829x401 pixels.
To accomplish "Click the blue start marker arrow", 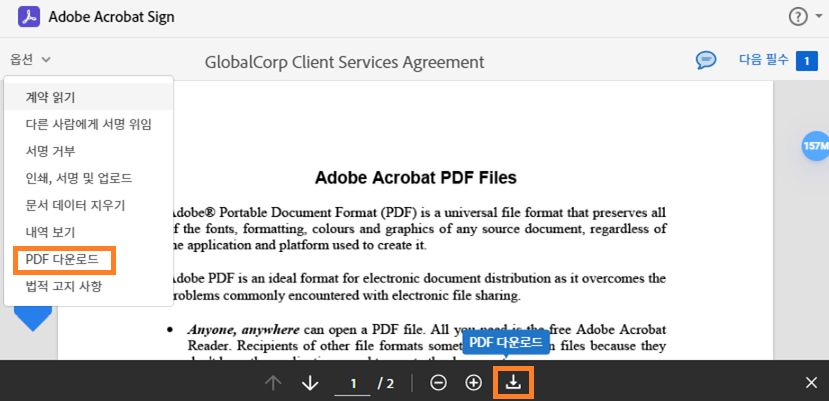I will (33, 318).
